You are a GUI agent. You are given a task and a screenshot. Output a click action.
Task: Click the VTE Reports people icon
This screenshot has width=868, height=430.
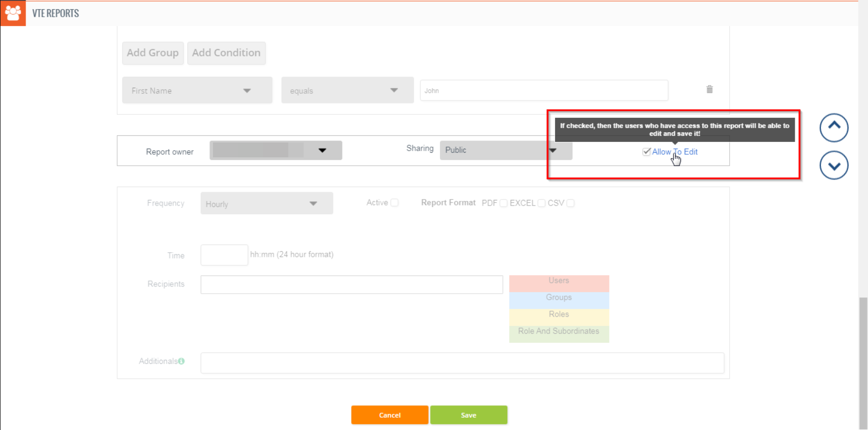(13, 13)
